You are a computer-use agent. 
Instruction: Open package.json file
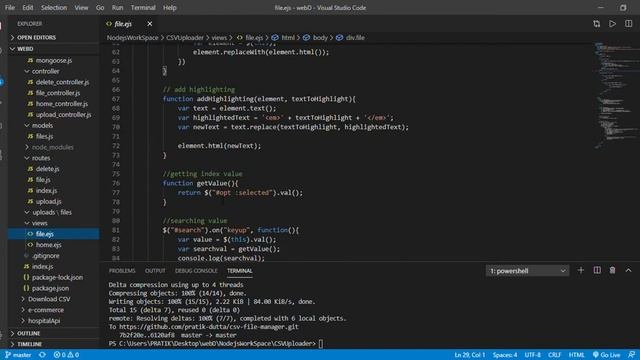[50, 288]
